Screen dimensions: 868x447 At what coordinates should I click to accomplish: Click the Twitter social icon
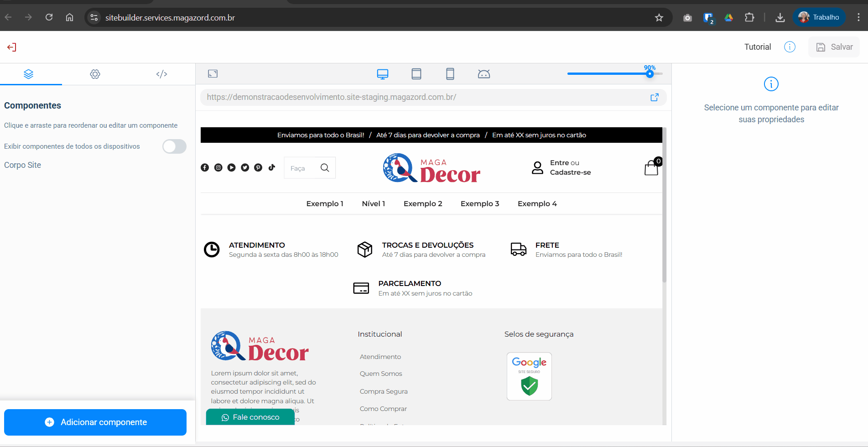[x=245, y=167]
